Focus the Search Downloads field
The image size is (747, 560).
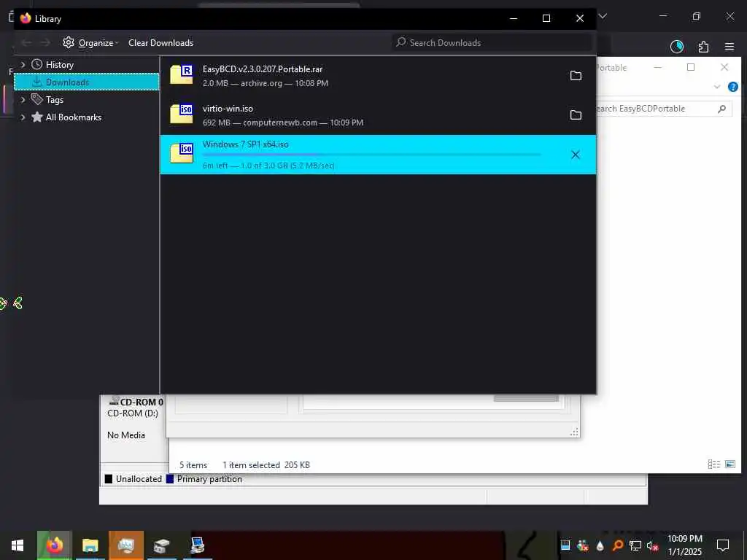492,42
